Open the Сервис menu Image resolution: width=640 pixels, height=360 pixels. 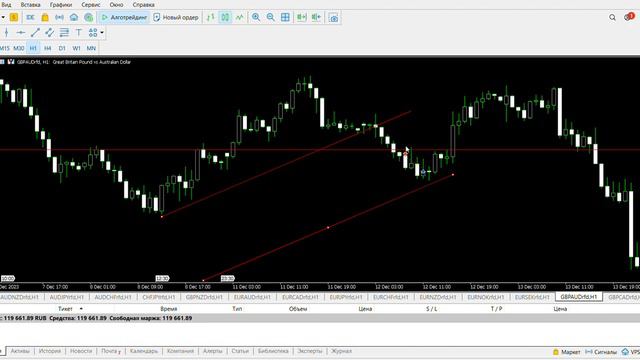coord(91,5)
